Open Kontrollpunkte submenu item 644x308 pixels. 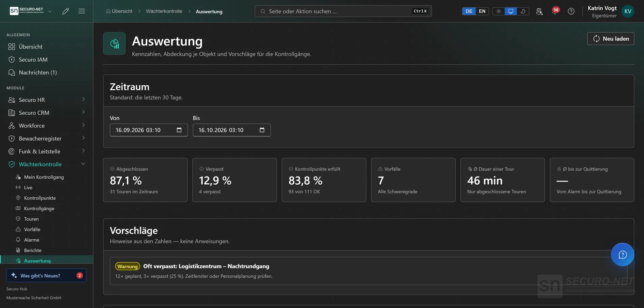[x=40, y=198]
